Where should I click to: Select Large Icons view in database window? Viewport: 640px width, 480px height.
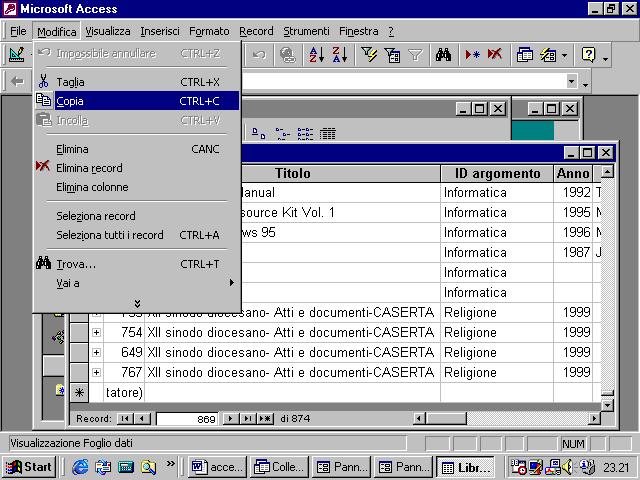coord(258,133)
